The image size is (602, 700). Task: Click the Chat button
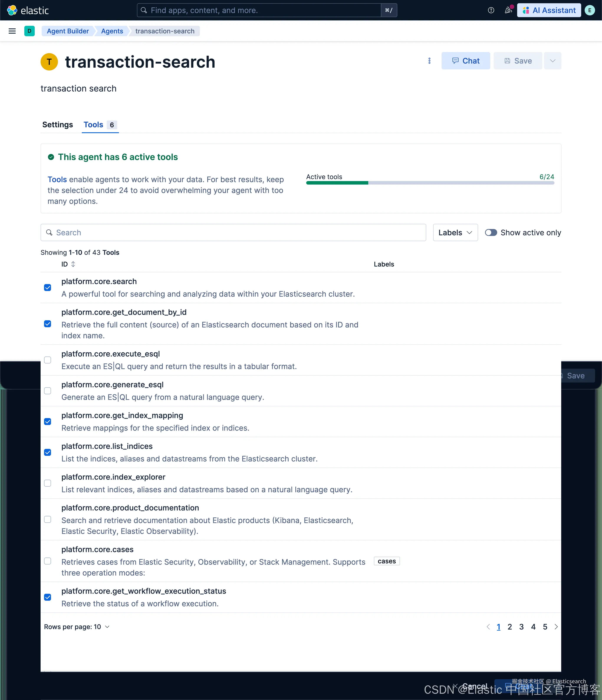465,61
